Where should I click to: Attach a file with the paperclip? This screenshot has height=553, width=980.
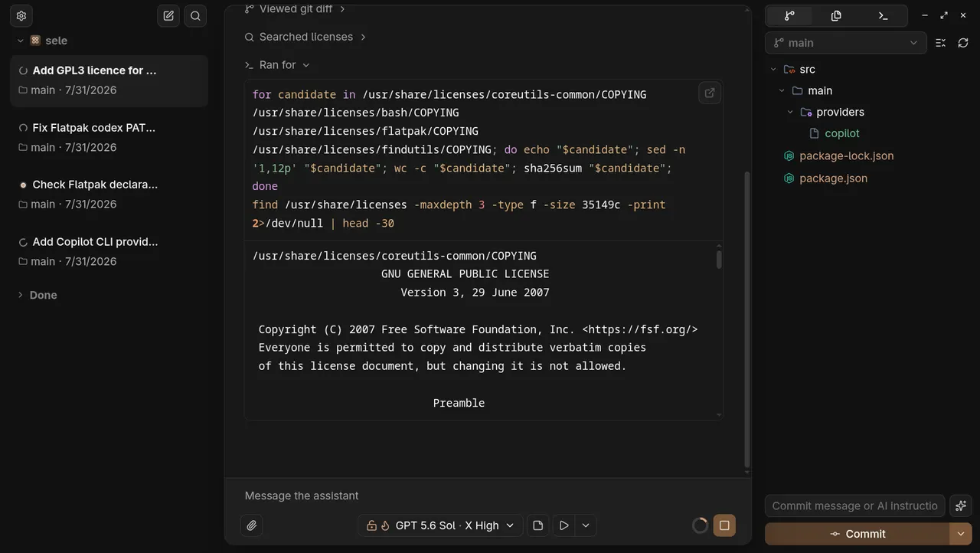click(x=251, y=525)
